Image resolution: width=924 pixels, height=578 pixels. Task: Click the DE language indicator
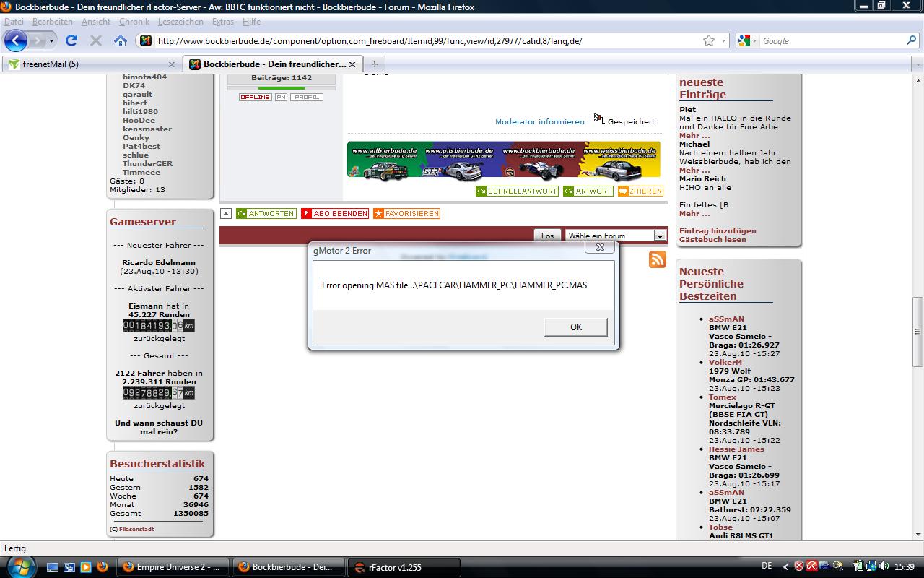pos(767,566)
